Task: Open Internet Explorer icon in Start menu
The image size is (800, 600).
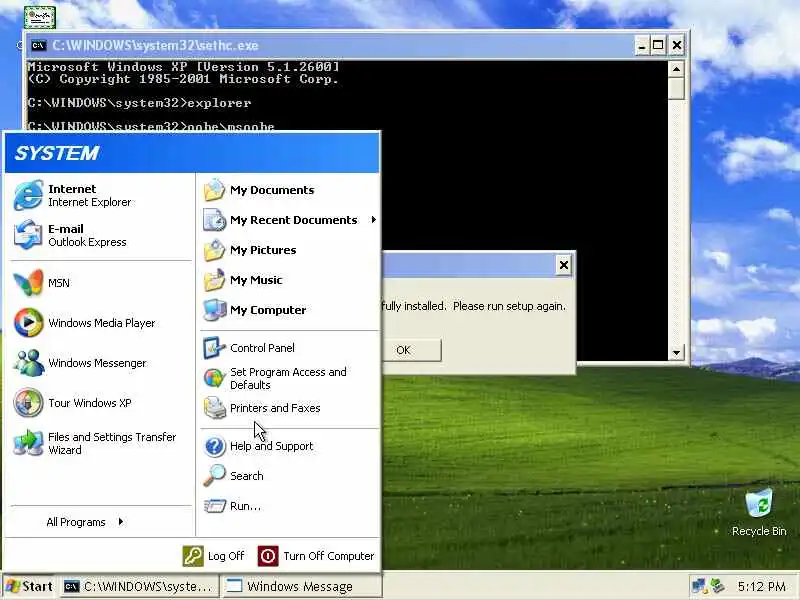Action: [28, 195]
